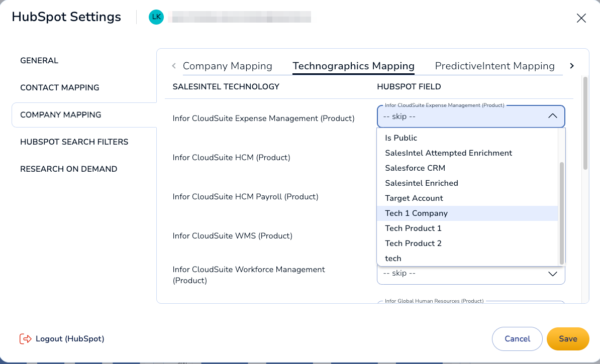Select the COMPANY MAPPING section
This screenshot has height=364, width=600.
coord(84,114)
